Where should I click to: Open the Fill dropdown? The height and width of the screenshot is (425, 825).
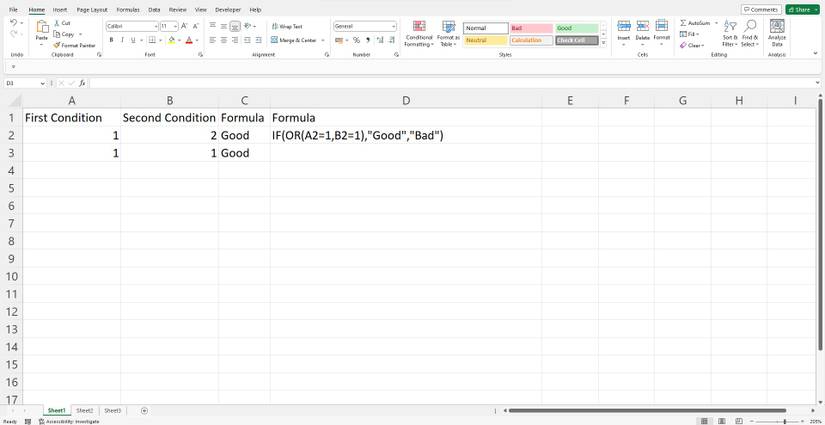click(x=689, y=34)
